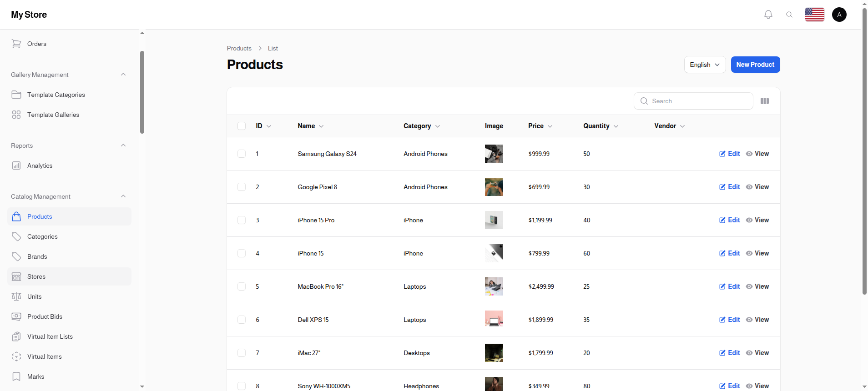This screenshot has width=868, height=391.
Task: Check the iPhone 15 Pro row checkbox
Action: pos(242,220)
